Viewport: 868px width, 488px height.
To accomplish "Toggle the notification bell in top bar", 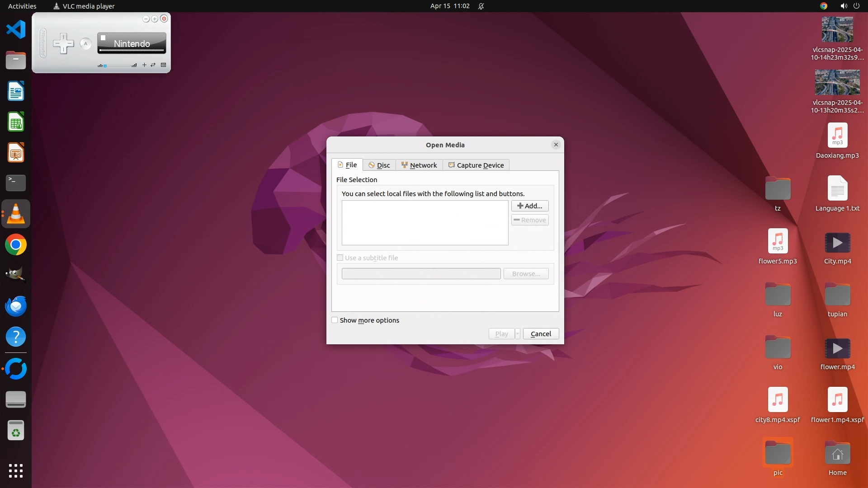I will (481, 6).
